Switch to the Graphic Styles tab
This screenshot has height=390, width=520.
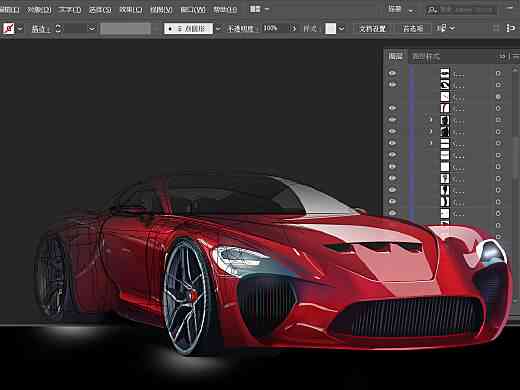point(426,56)
